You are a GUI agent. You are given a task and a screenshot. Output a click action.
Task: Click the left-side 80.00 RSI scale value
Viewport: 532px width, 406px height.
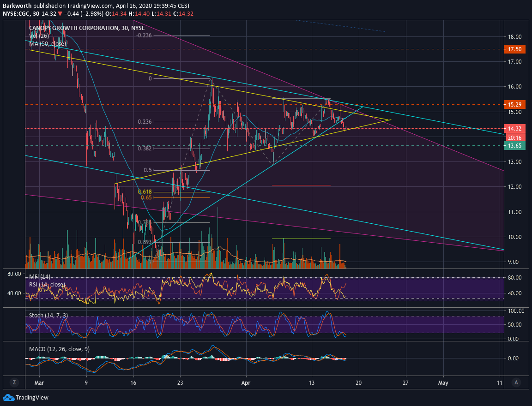(x=14, y=274)
